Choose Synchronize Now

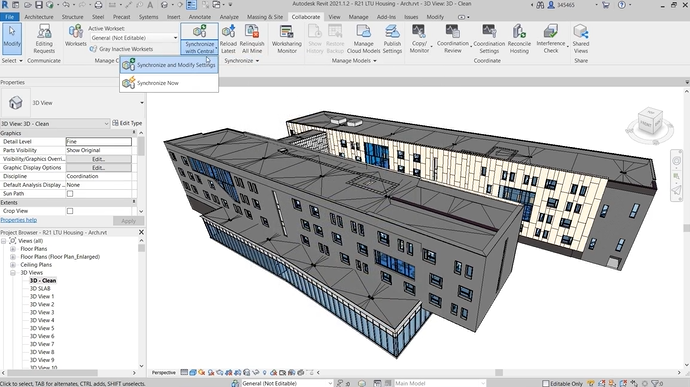[x=169, y=83]
